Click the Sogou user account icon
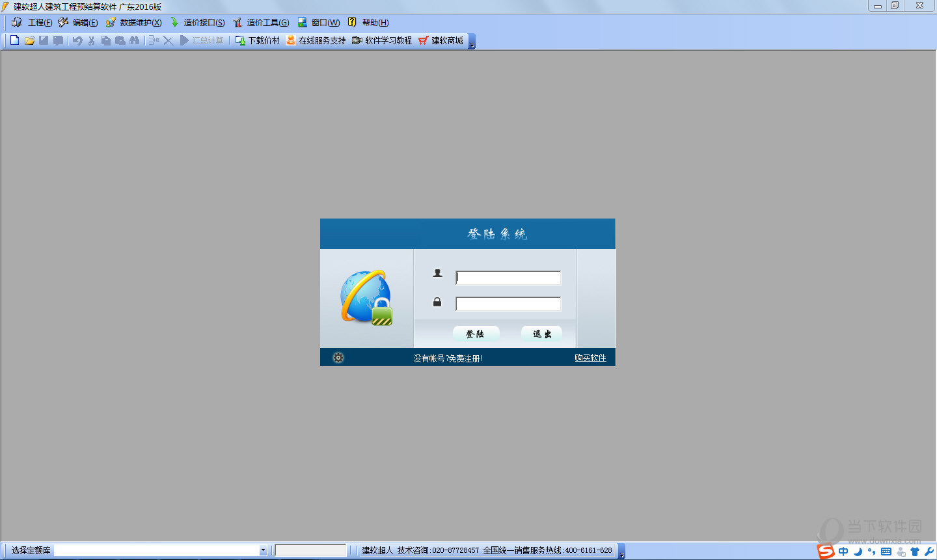 (901, 552)
